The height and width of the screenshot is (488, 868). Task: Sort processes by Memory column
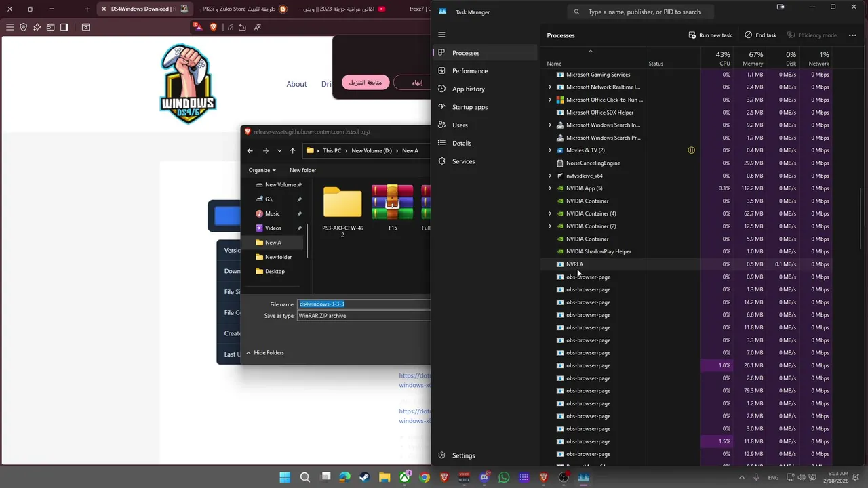[x=750, y=58]
